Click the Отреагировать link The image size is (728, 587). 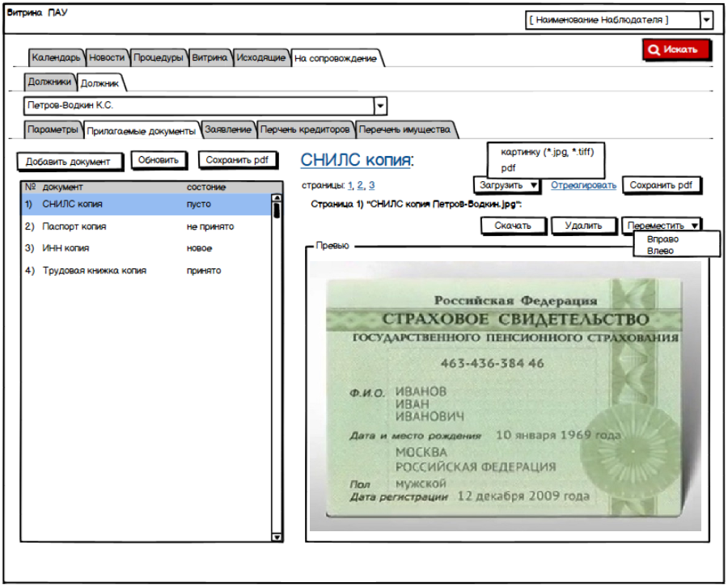[x=583, y=185]
